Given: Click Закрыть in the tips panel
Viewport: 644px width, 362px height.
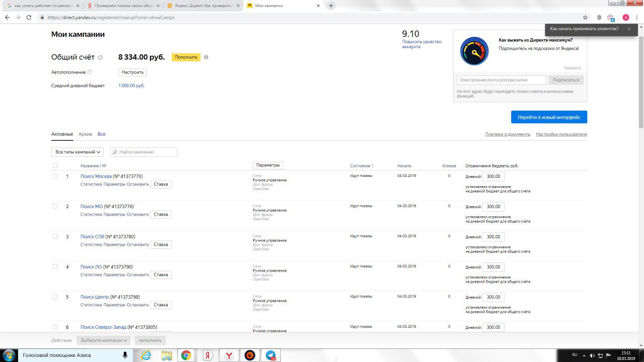Looking at the screenshot, I should click(572, 68).
